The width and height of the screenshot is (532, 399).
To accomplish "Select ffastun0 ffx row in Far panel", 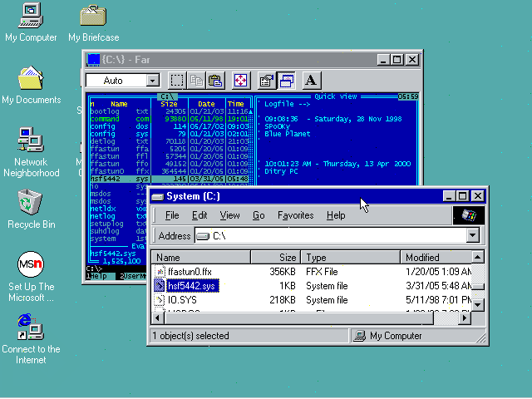I will (x=171, y=171).
